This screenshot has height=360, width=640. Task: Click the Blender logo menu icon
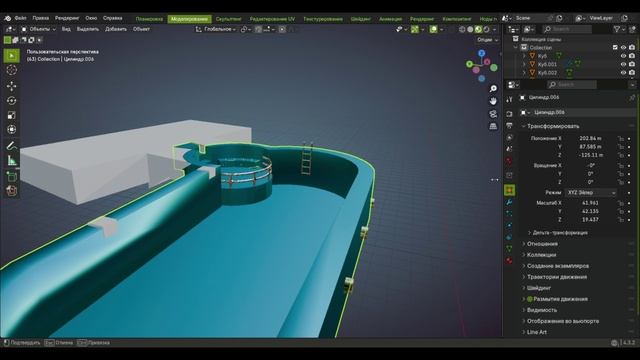pos(7,18)
